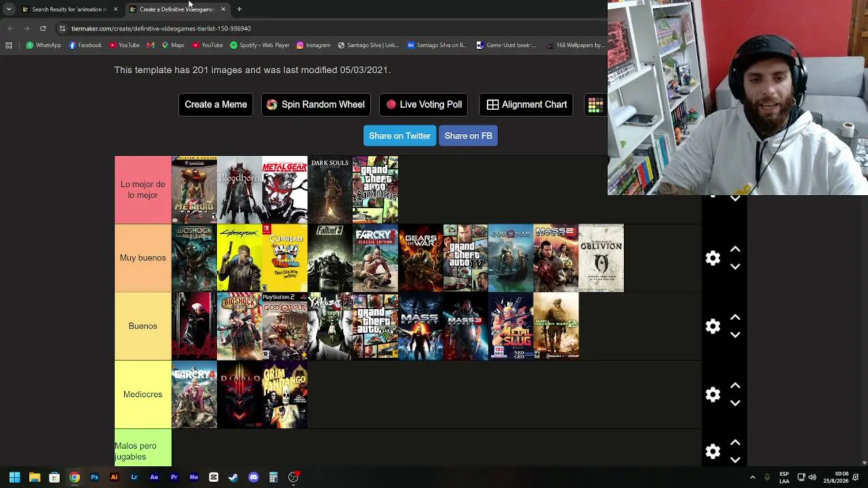
Task: Click the Create a Meme button
Action: pyautogui.click(x=216, y=104)
